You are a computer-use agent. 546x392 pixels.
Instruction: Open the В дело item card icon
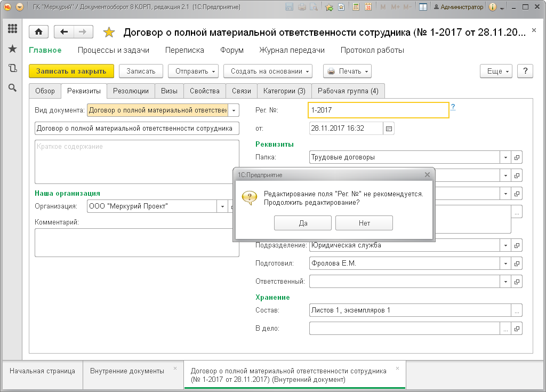pyautogui.click(x=517, y=329)
